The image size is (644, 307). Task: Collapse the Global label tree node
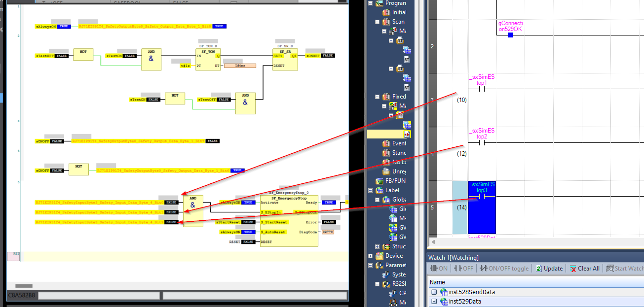click(378, 200)
